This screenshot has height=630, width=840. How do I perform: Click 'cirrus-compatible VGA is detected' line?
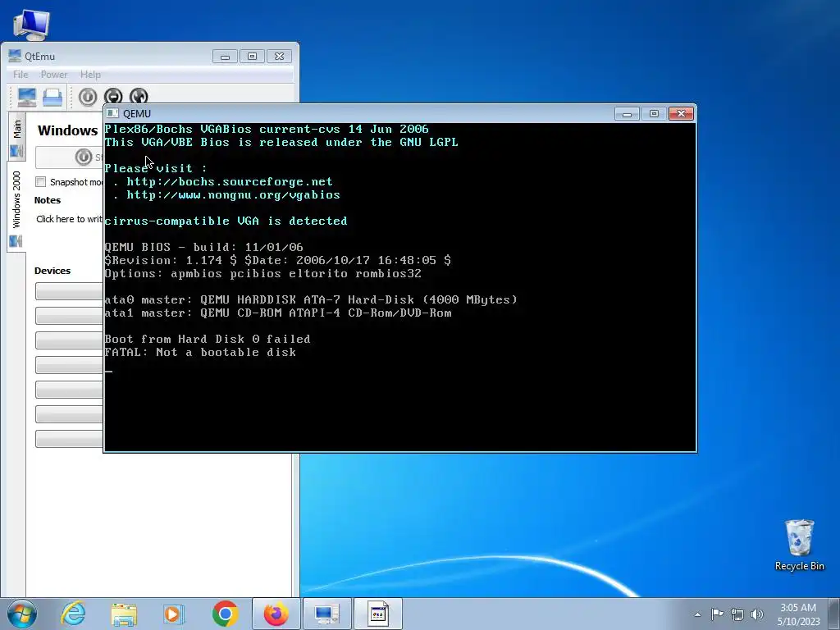[226, 221]
